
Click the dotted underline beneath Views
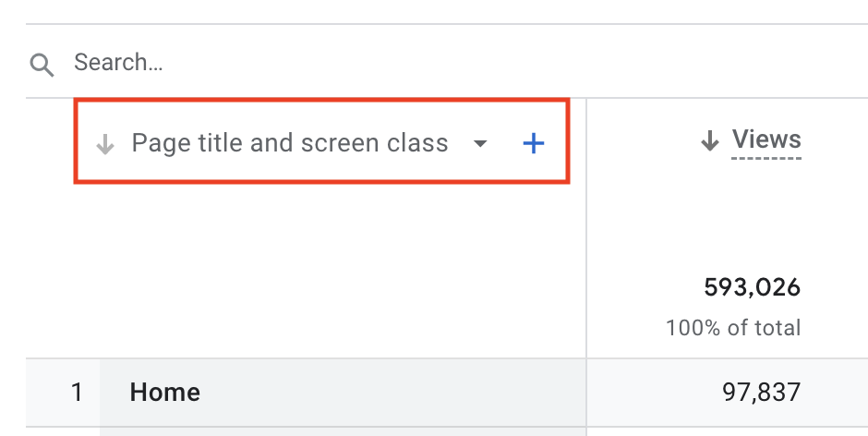point(766,159)
